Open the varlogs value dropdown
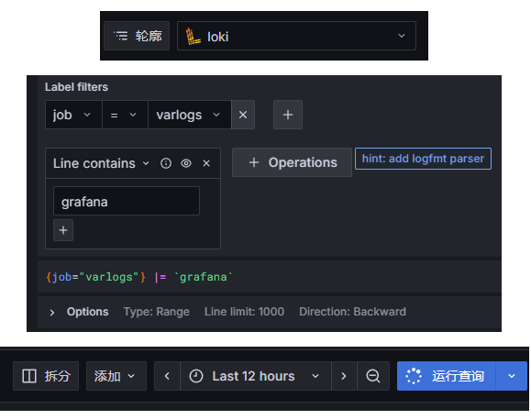The height and width of the screenshot is (420, 531). coord(190,115)
